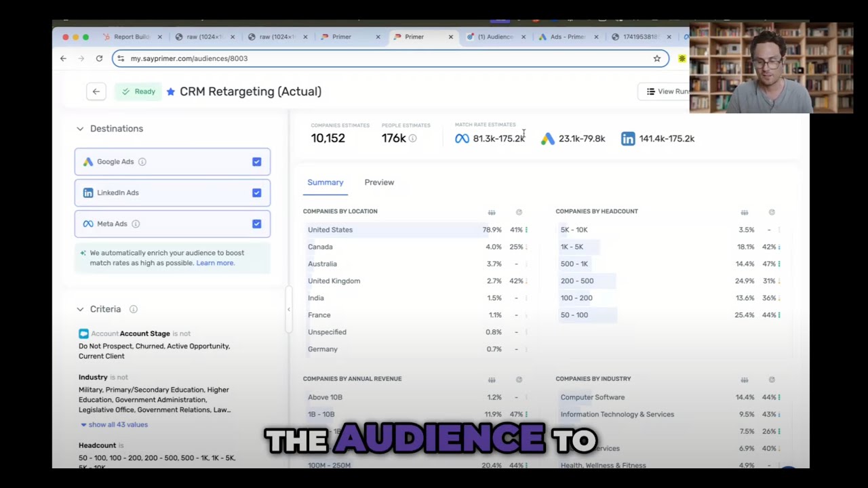Switch to the Summary tab

pos(325,182)
